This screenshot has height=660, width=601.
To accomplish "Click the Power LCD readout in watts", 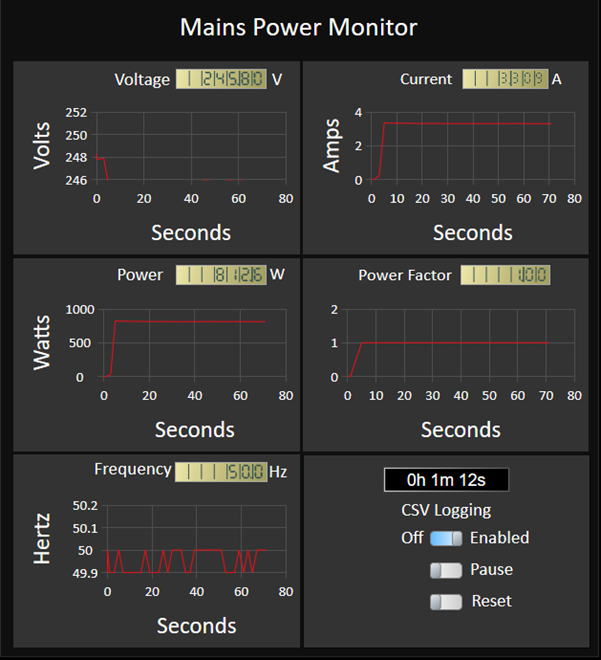I will 221,275.
